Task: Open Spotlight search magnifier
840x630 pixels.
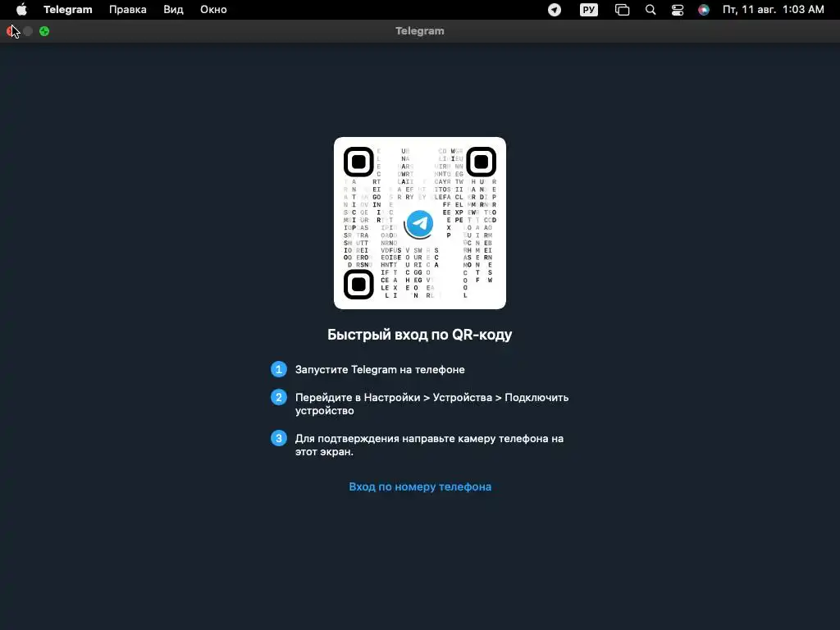Action: [x=651, y=10]
